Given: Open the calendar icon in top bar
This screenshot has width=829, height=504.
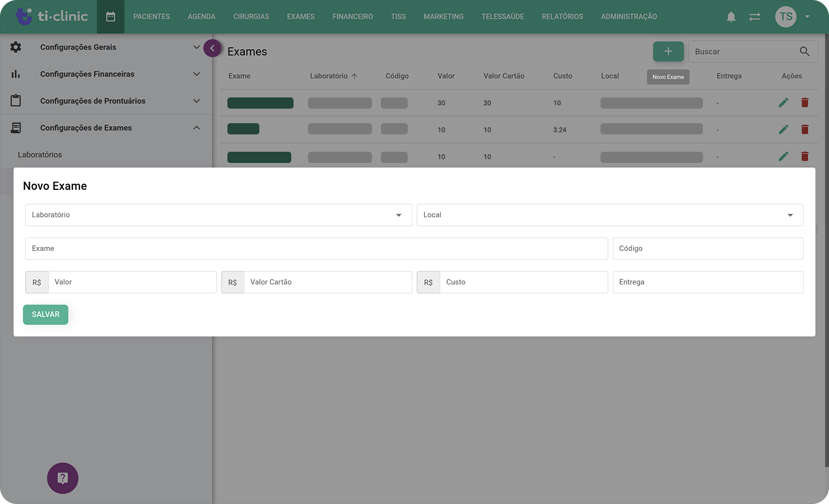Looking at the screenshot, I should tap(110, 17).
